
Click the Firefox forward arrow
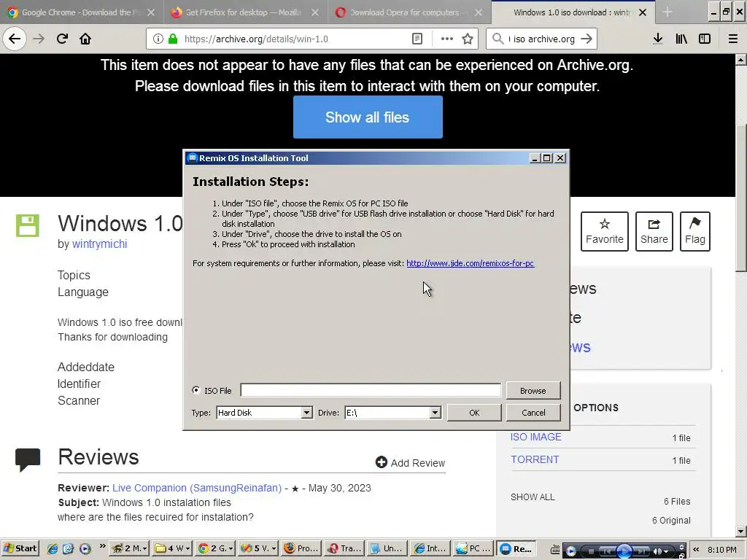pyautogui.click(x=39, y=39)
